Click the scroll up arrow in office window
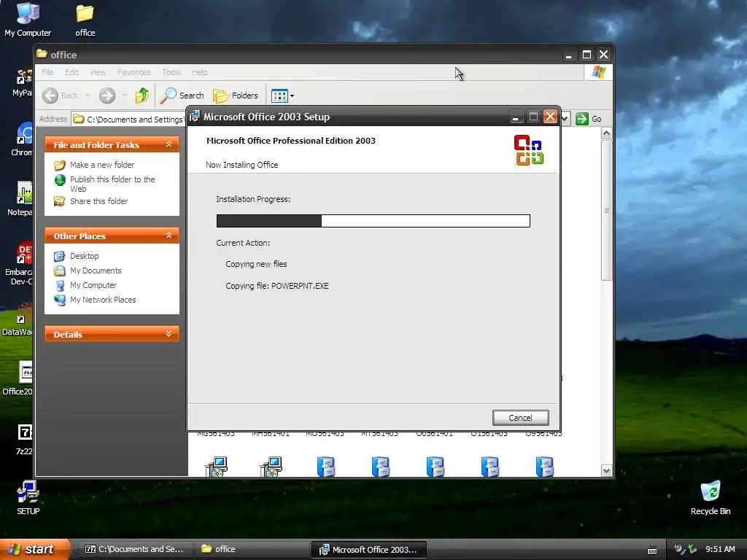 606,133
